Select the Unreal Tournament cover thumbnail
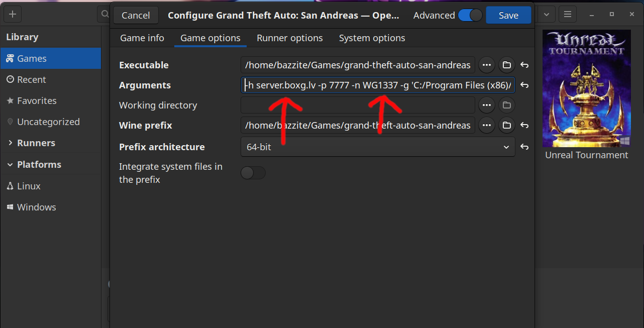Viewport: 644px width, 328px height. click(x=587, y=88)
